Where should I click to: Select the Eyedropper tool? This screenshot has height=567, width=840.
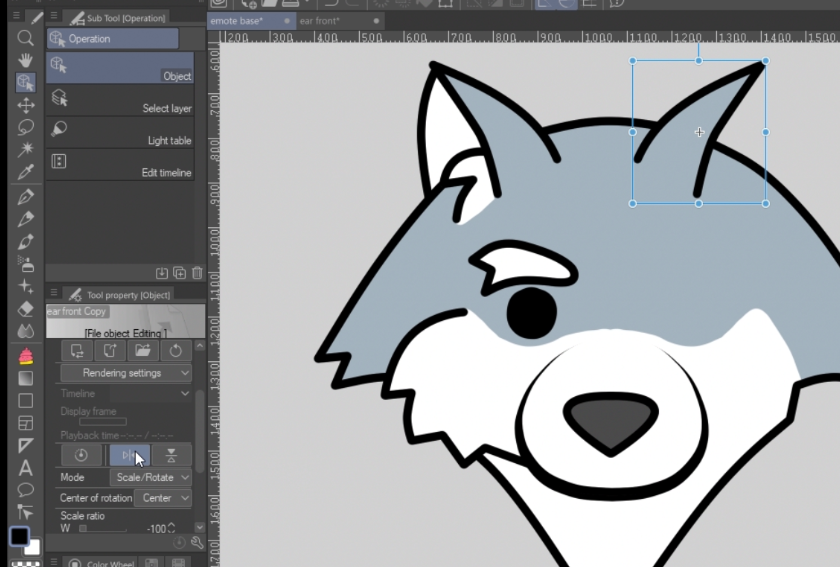[26, 172]
